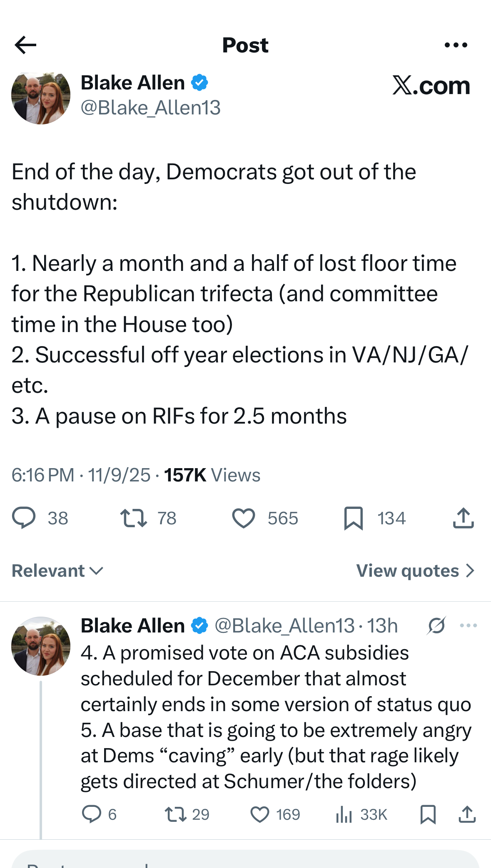Open Blake Allen's name on the reply
Image resolution: width=491 pixels, height=868 pixels.
pyautogui.click(x=133, y=625)
